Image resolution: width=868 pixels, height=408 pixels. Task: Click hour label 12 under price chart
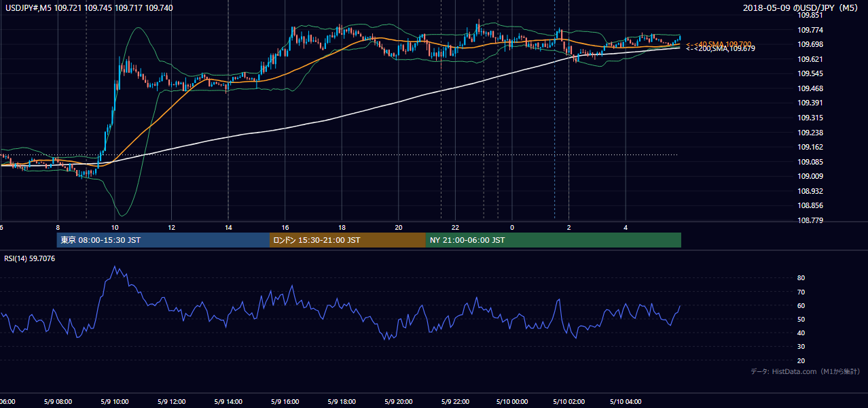[x=172, y=227]
